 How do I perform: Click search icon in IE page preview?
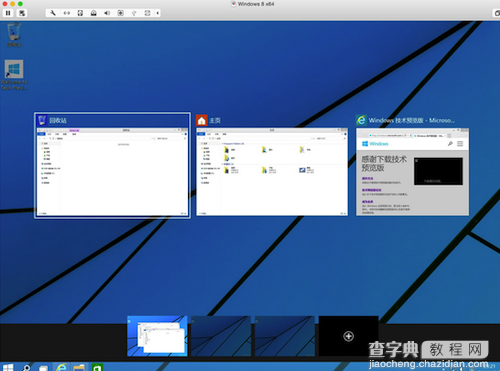coord(450,144)
